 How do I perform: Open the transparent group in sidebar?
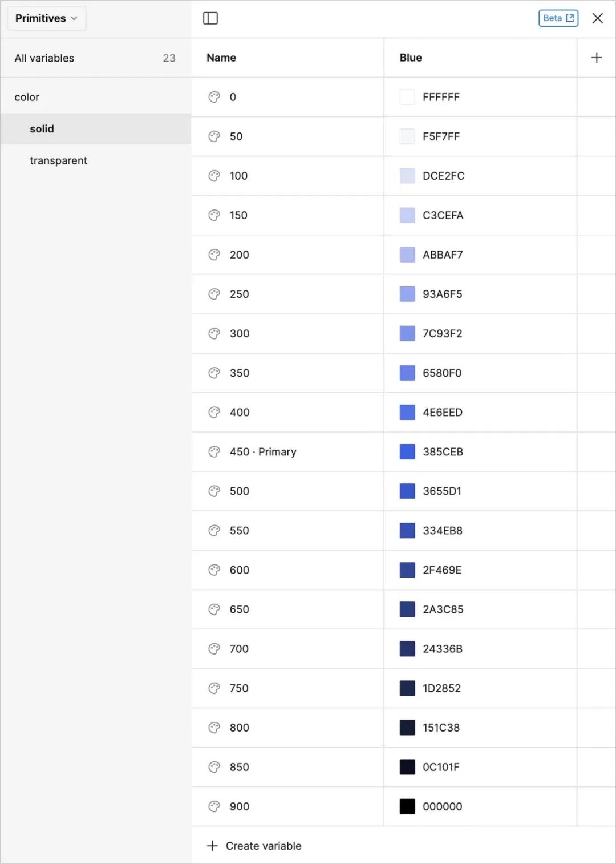58,161
